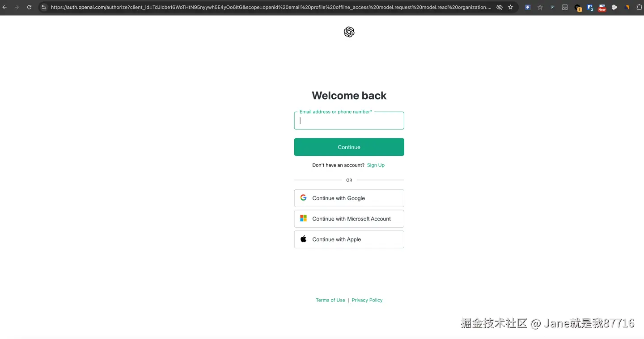Viewport: 644px width, 339px height.
Task: Click the extension labeled New
Action: (602, 8)
